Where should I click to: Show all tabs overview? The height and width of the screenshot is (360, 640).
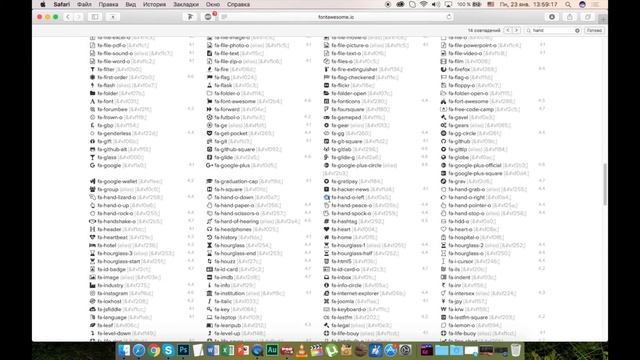[588, 17]
